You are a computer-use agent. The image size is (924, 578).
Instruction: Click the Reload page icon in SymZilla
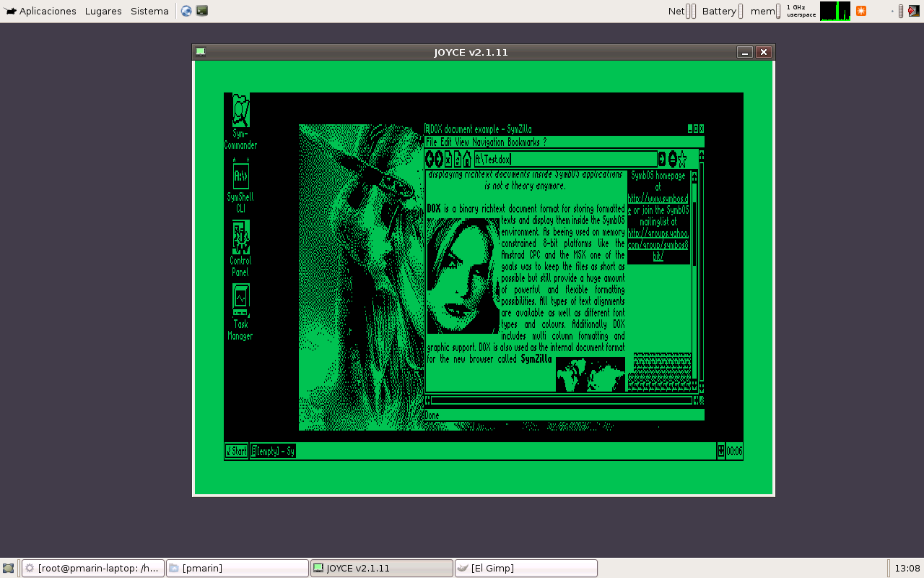pyautogui.click(x=458, y=160)
